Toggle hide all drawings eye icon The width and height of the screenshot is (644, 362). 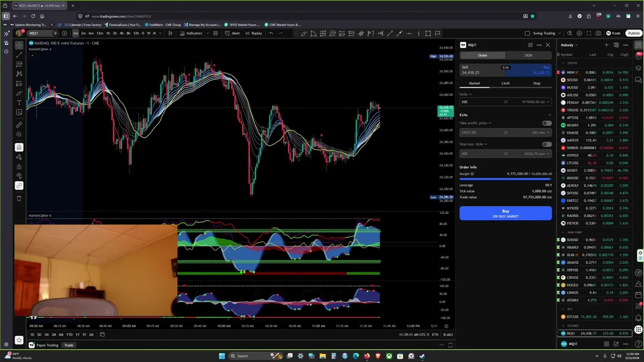19,176
